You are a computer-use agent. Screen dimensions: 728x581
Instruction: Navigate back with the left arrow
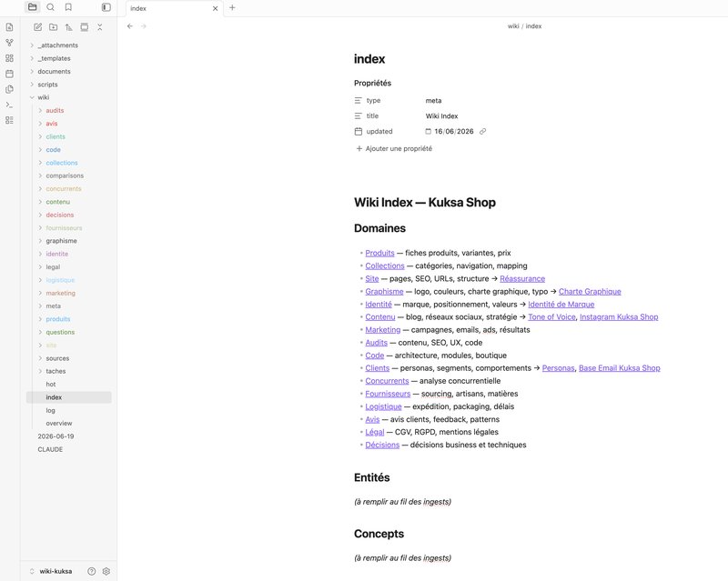point(130,26)
